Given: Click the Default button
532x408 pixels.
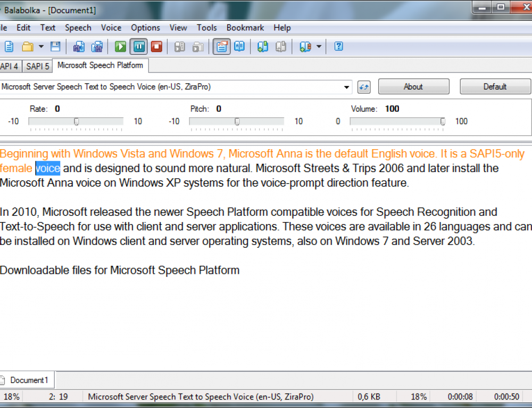Looking at the screenshot, I should 495,87.
